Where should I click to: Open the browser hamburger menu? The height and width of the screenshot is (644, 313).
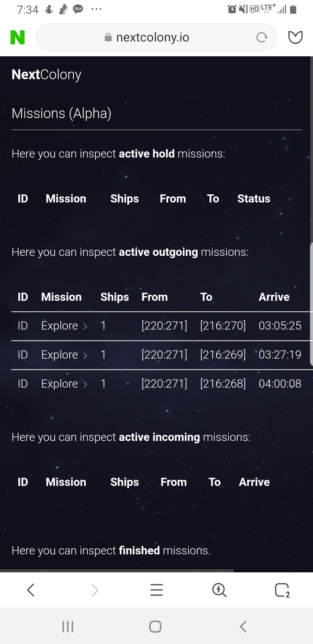[x=156, y=590]
